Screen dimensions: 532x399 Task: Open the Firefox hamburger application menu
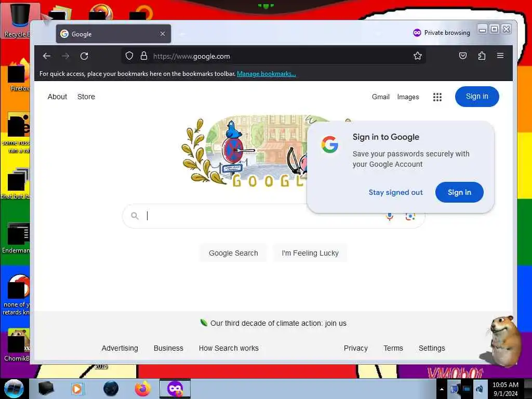(x=500, y=55)
